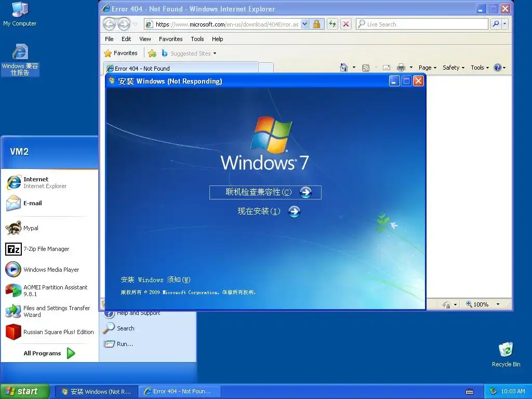This screenshot has height=399, width=532.
Task: Click the Home icon in IE command bar
Action: coord(344,68)
